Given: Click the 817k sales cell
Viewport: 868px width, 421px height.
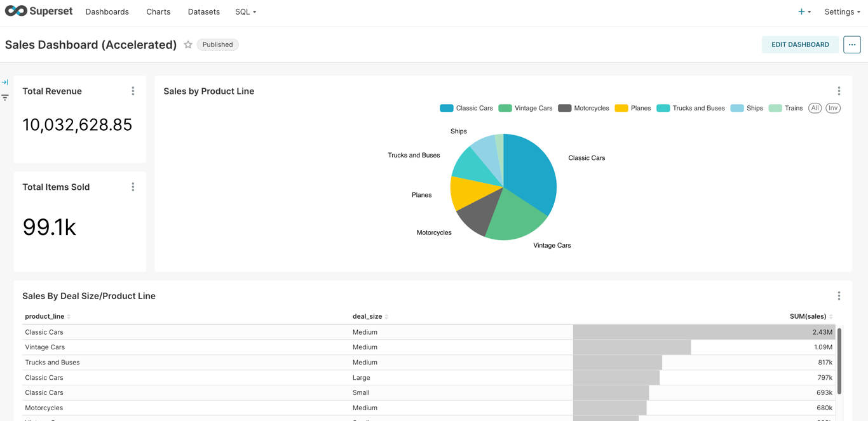Looking at the screenshot, I should [704, 363].
